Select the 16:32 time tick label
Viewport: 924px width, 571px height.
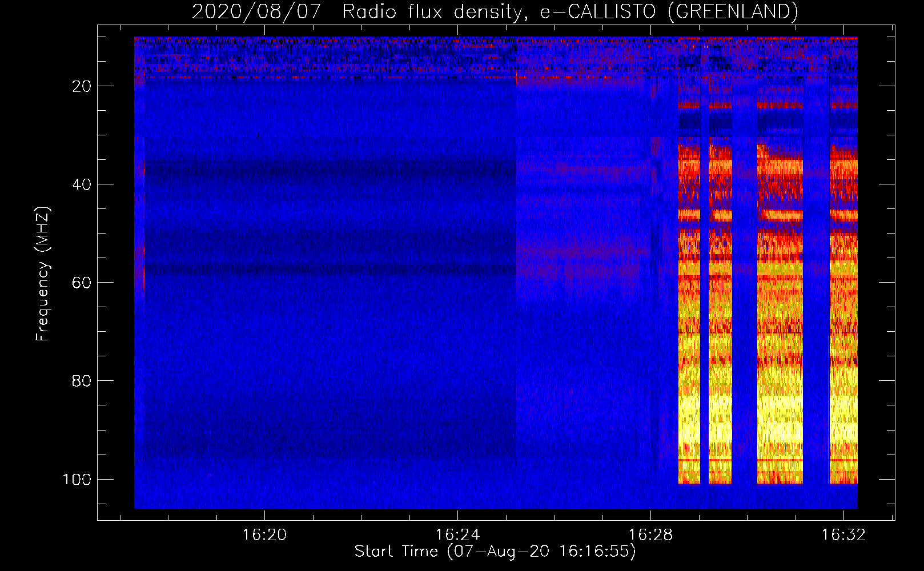coord(843,535)
